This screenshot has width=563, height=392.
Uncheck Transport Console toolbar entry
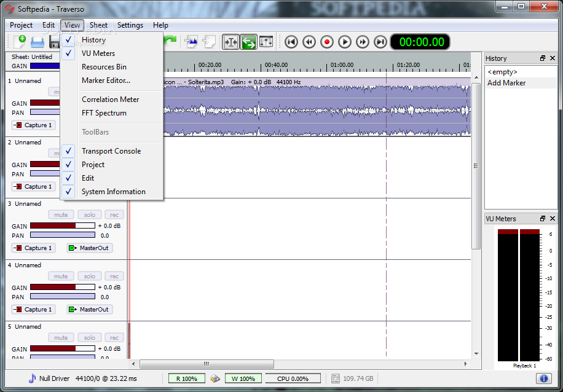point(112,151)
